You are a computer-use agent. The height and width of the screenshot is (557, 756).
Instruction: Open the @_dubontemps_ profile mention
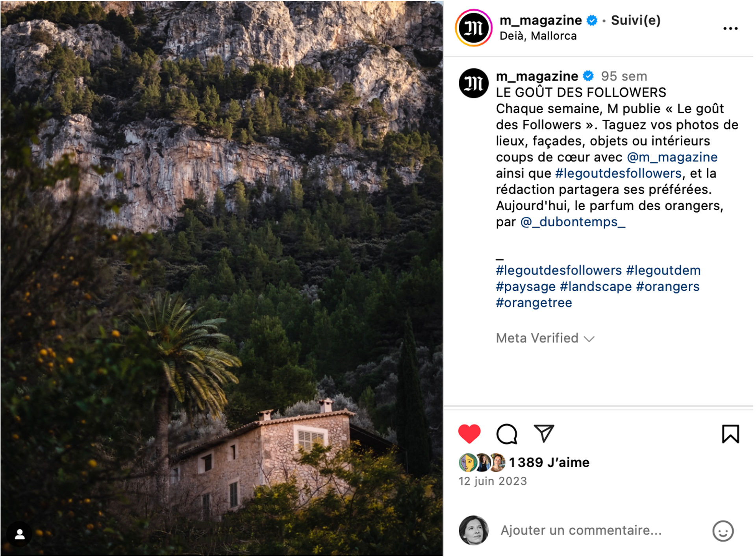pos(573,222)
